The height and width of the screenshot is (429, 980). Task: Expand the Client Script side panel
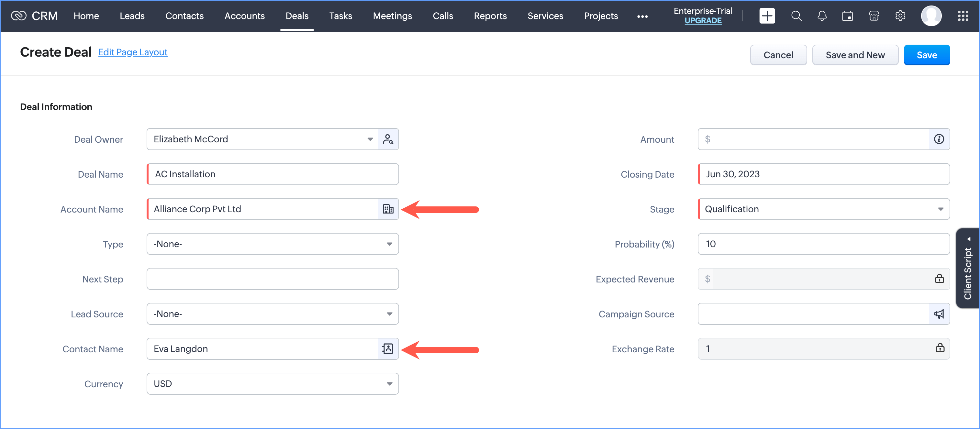[967, 268]
